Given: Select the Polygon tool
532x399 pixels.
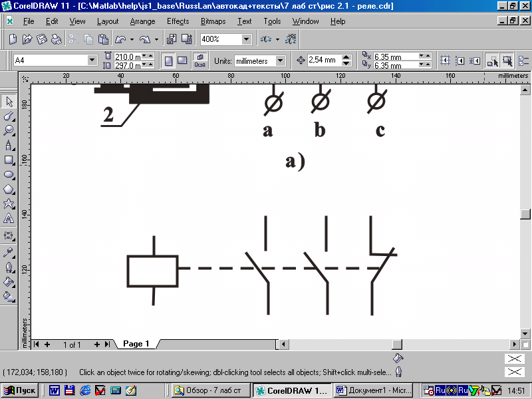Looking at the screenshot, I should click(x=9, y=190).
